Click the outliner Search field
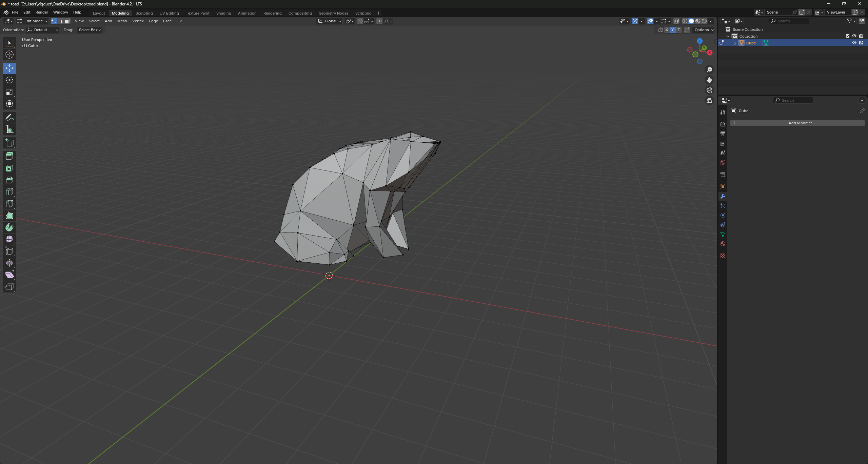868x464 pixels. point(789,21)
